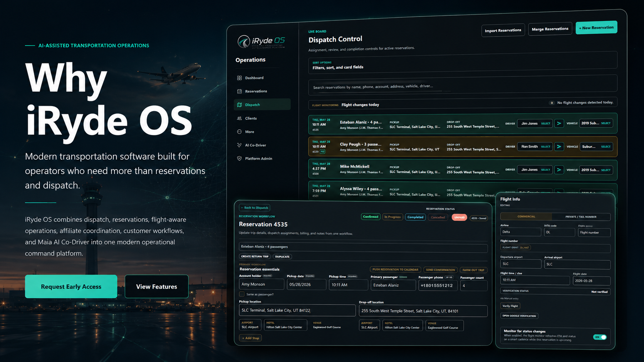Choose SLC Airport pickup suggestion
The width and height of the screenshot is (644, 362).
[250, 325]
